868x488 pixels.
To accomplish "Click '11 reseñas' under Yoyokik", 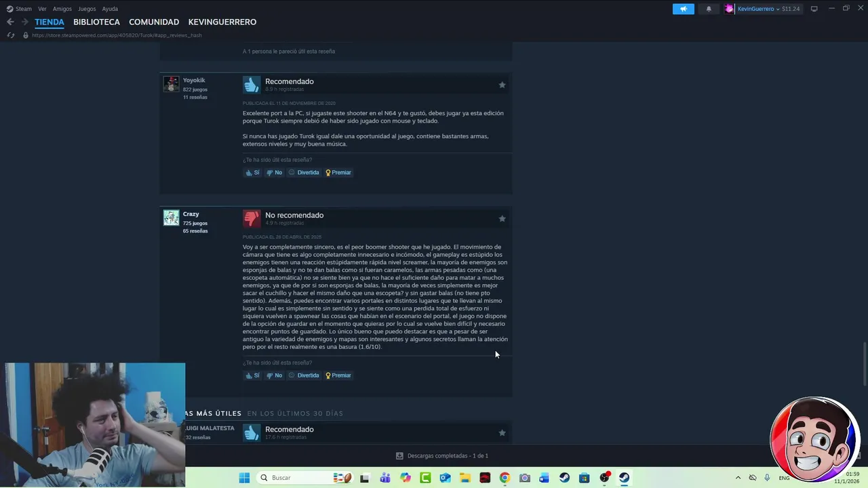I will click(x=195, y=97).
